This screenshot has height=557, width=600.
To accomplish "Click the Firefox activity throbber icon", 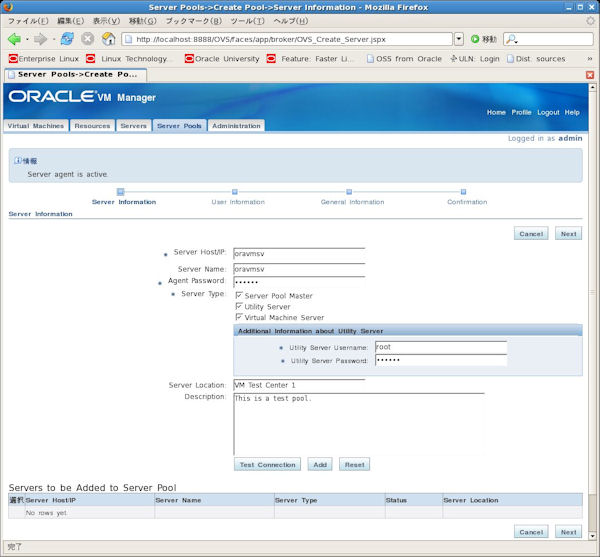I will coord(590,21).
